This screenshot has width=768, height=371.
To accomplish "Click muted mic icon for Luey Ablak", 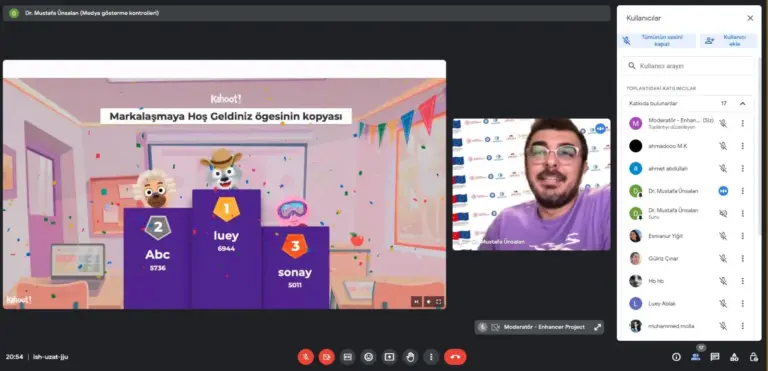I will (x=723, y=304).
